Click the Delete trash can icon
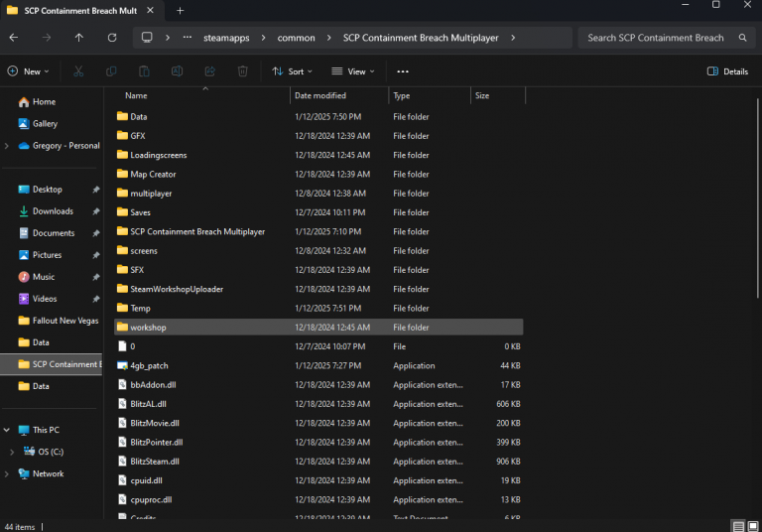 click(x=243, y=71)
